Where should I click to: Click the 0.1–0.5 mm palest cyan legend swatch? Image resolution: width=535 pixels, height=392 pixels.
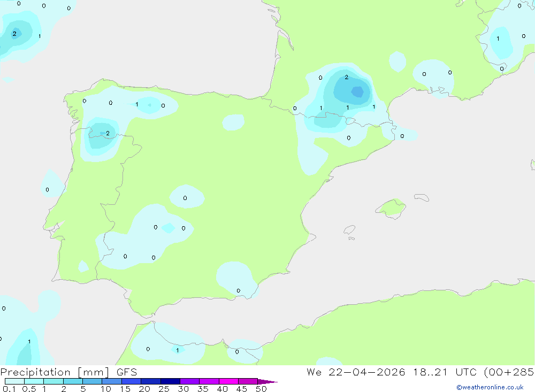coord(14,381)
